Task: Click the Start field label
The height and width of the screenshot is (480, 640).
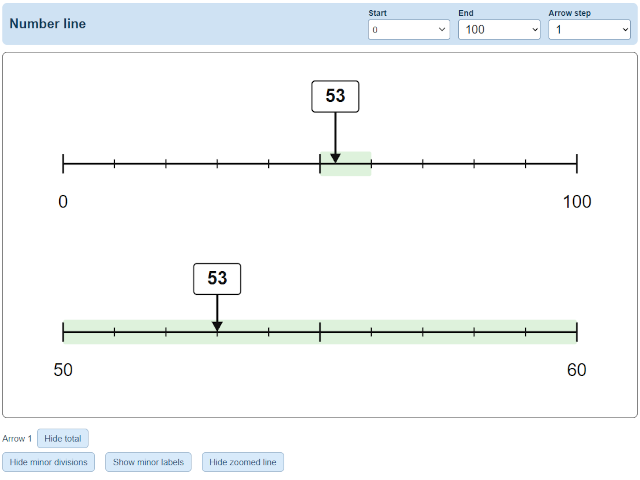Action: coord(378,13)
